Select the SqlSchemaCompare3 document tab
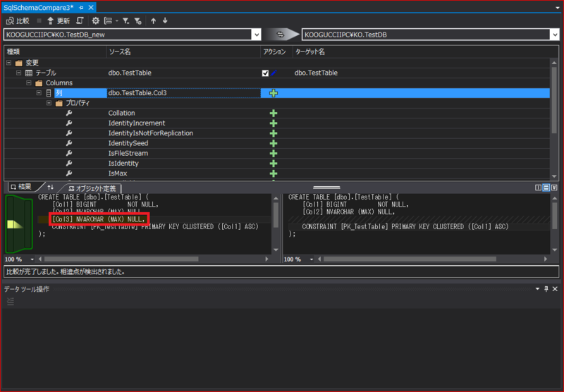Viewport: 564px width, 392px height. (39, 8)
